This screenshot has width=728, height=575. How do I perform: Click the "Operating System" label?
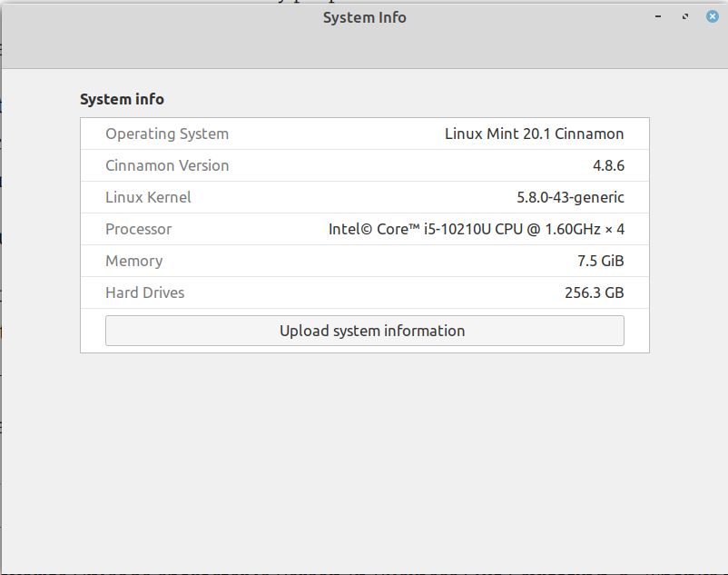[x=167, y=134]
